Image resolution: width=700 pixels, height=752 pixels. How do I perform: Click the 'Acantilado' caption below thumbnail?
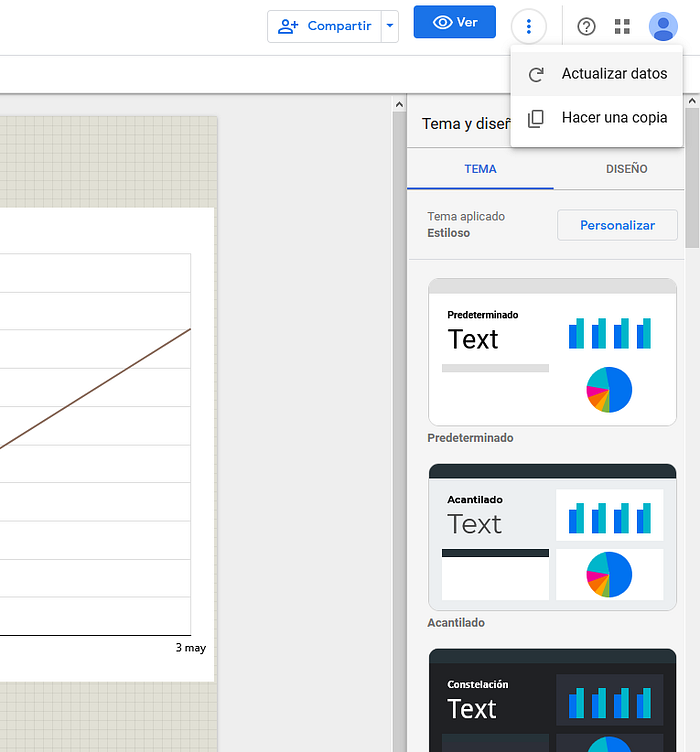(456, 623)
